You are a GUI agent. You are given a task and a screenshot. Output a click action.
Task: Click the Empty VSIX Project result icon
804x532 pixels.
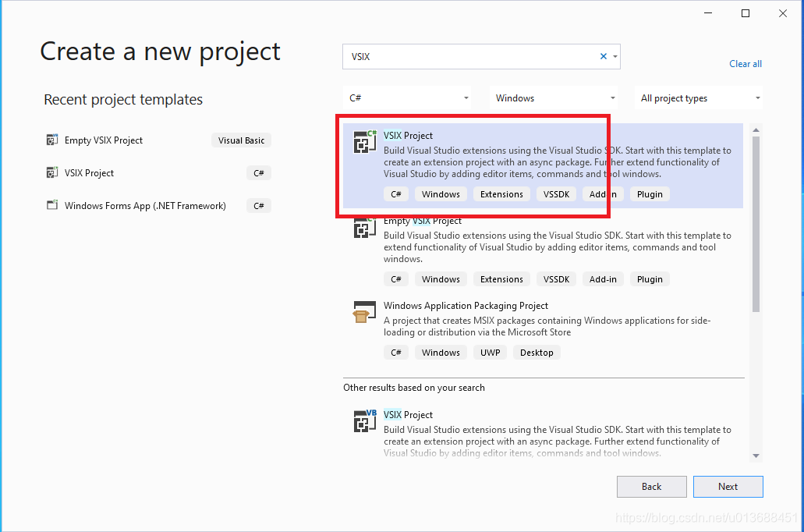[x=365, y=227]
